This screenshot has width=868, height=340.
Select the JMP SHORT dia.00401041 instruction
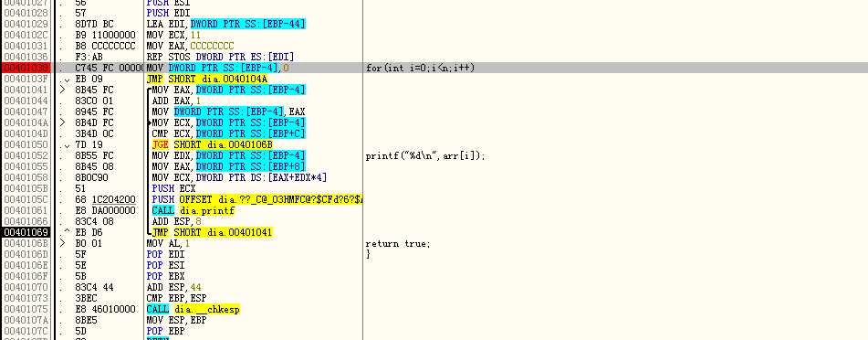tap(212, 232)
